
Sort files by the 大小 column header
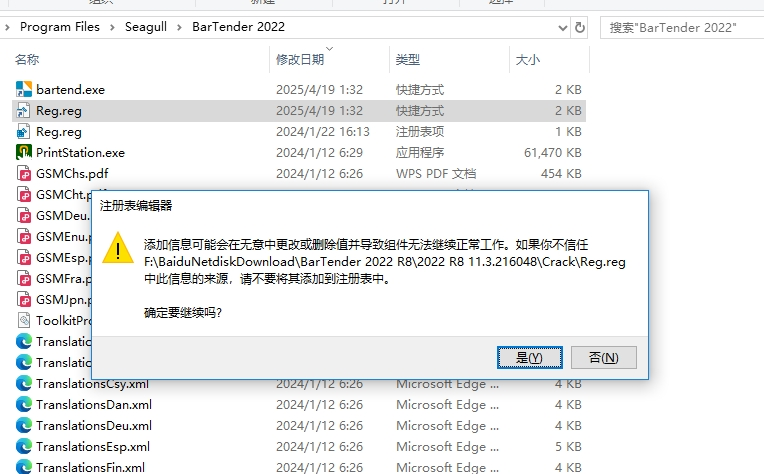pos(527,60)
